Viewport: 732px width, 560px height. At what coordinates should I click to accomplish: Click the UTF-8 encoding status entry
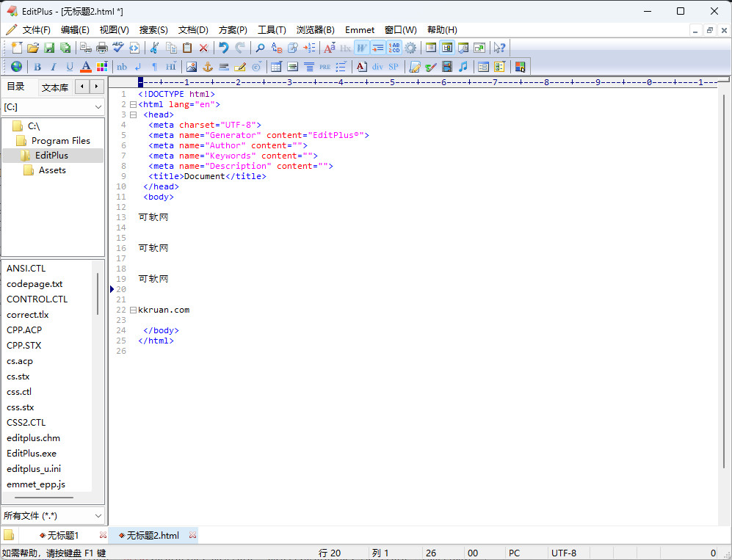pos(564,553)
